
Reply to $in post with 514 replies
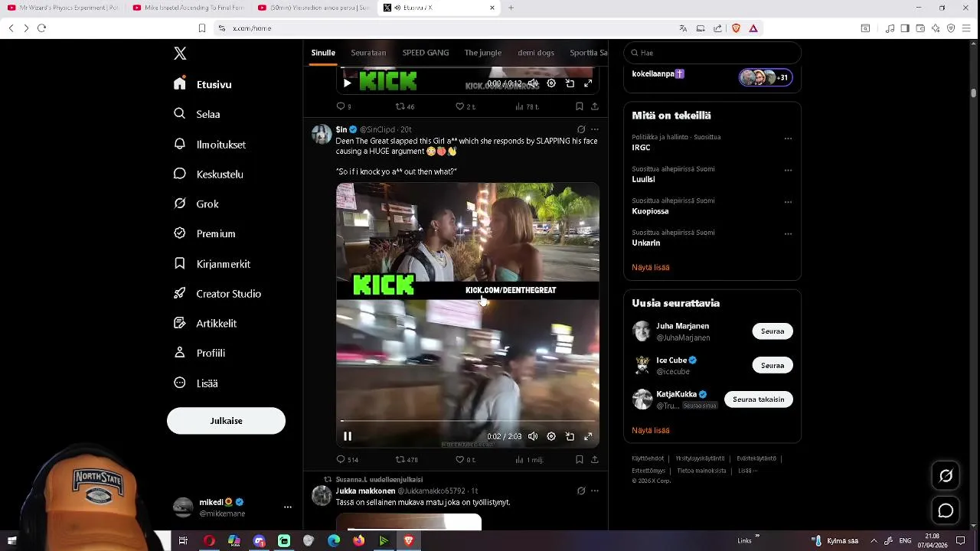point(348,460)
